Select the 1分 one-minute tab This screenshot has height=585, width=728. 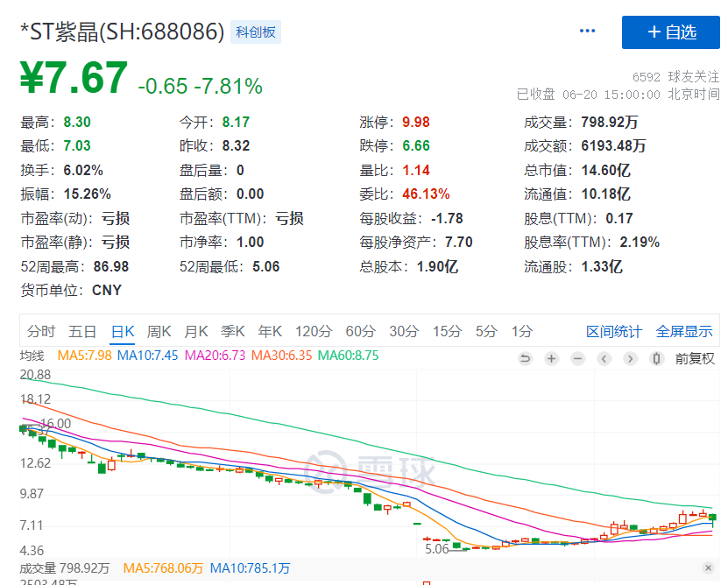pos(522,331)
